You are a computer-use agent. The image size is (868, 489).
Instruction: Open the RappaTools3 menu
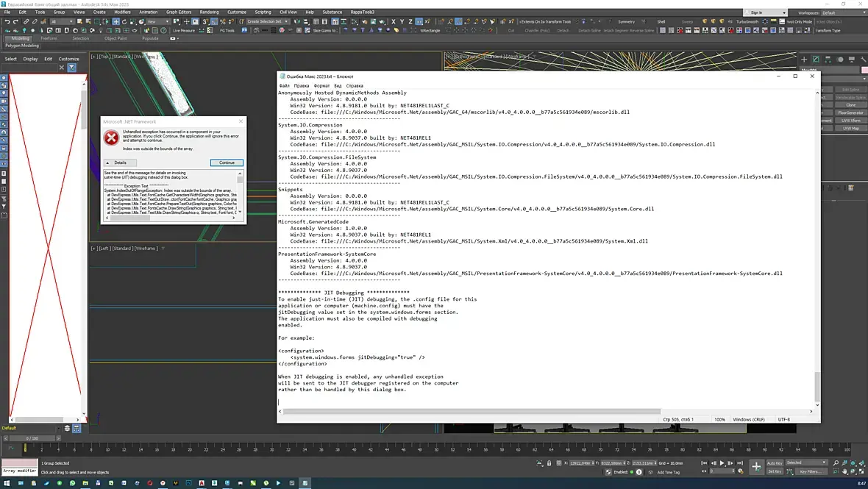tap(363, 12)
